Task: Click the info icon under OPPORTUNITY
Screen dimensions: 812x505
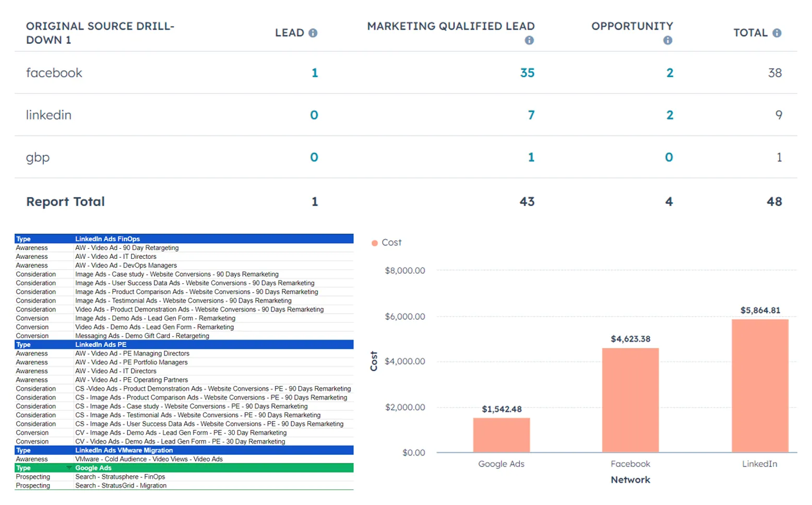Action: 668,40
